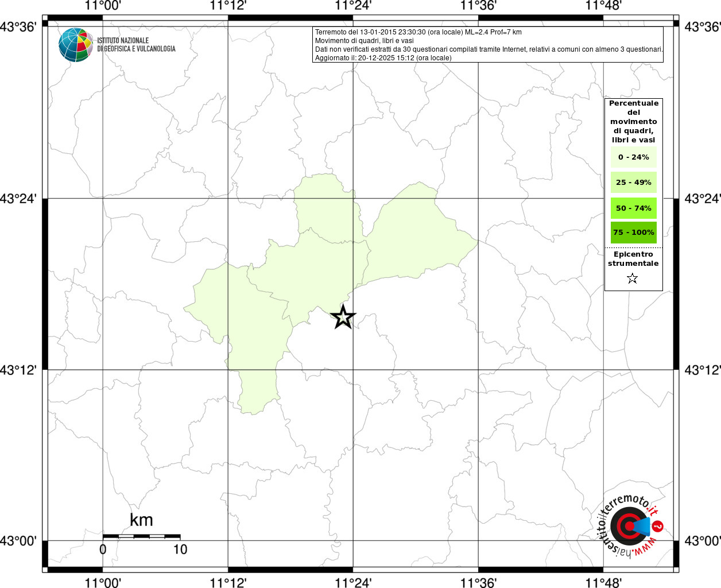Click the top axis label 11°24'
Viewport: 721px width, 588px height.
(353, 6)
